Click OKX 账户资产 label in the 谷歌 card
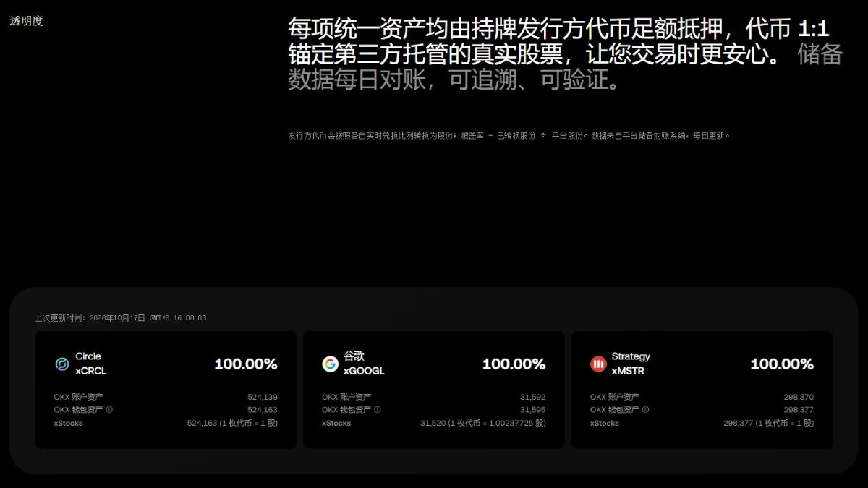The image size is (868, 488). click(346, 397)
